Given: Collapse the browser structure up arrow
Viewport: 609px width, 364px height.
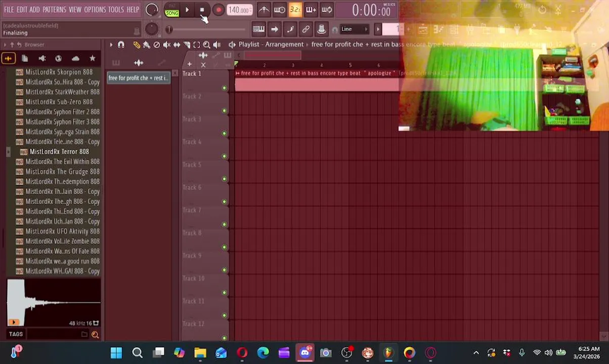Looking at the screenshot, I should [12, 44].
